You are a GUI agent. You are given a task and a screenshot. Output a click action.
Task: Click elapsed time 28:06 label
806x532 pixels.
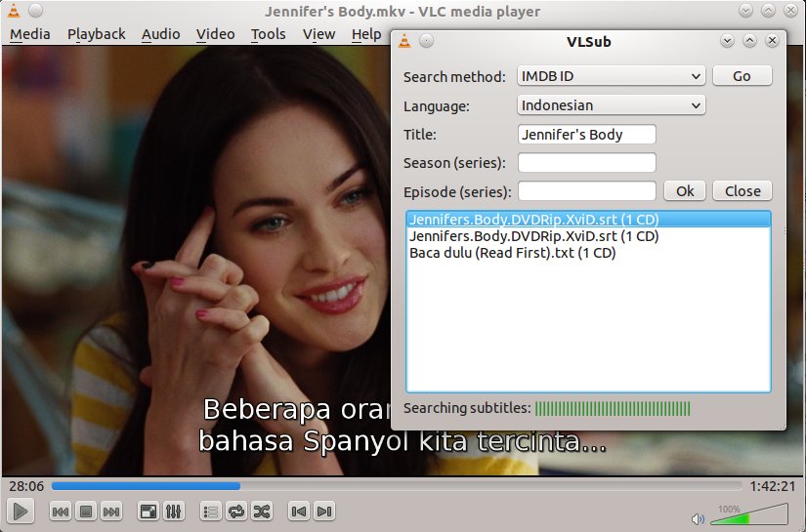pyautogui.click(x=26, y=486)
